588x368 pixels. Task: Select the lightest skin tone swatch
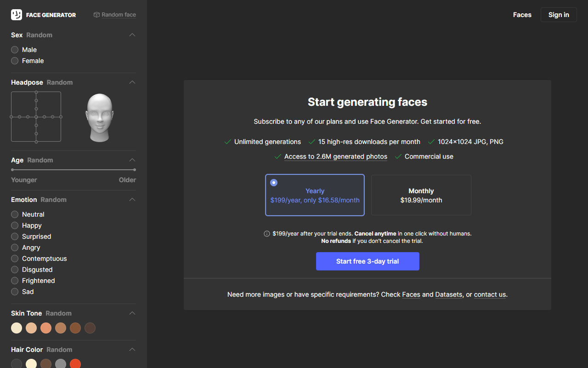point(17,328)
